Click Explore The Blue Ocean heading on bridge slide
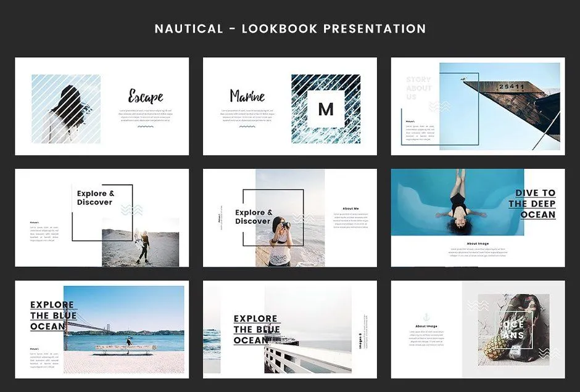 pos(53,316)
